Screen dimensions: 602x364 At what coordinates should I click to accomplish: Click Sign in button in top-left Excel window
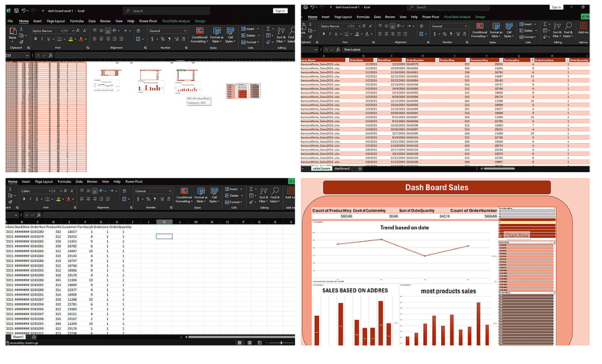click(281, 11)
